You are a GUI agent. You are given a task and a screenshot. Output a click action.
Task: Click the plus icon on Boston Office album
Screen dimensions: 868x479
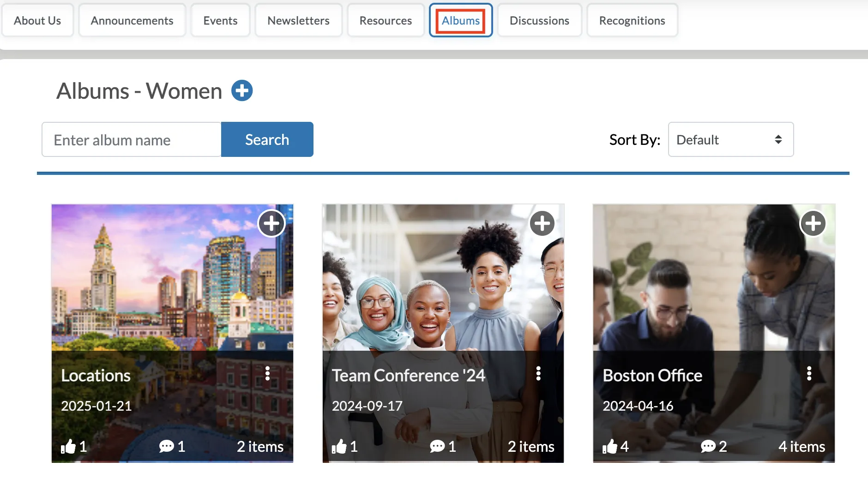[x=813, y=224]
